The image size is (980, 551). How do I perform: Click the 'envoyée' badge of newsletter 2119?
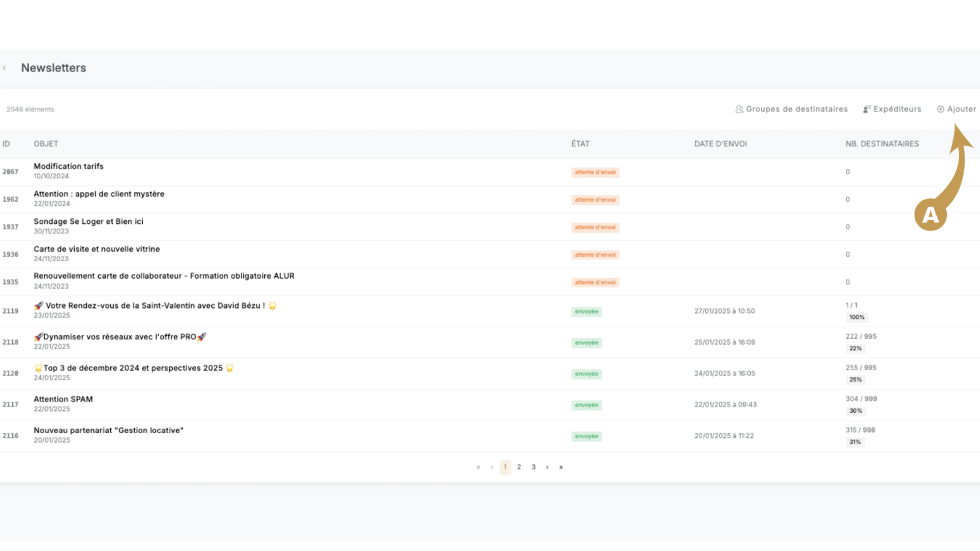pyautogui.click(x=586, y=311)
